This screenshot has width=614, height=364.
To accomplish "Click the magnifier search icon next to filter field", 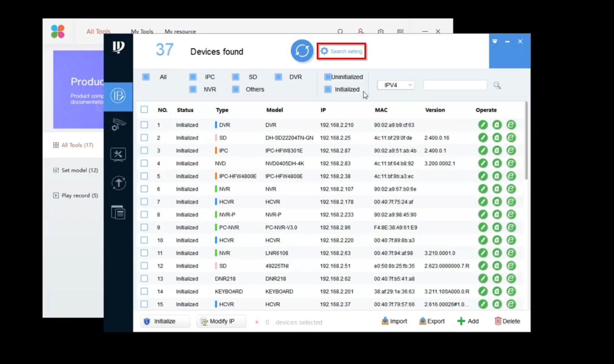I will 497,85.
